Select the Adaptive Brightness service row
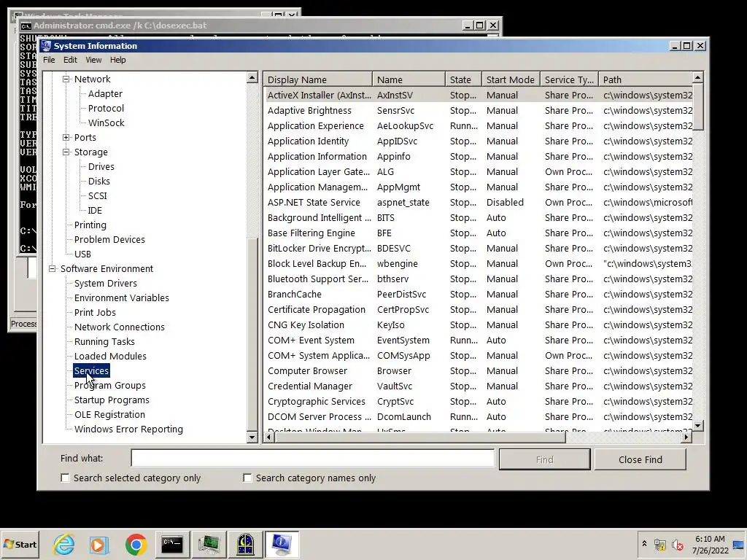The width and height of the screenshot is (747, 560). point(479,111)
